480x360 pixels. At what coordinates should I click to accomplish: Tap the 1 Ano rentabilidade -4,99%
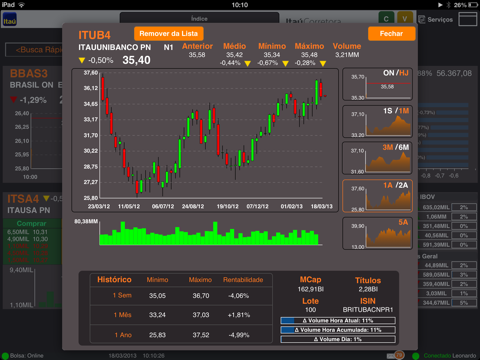239,335
